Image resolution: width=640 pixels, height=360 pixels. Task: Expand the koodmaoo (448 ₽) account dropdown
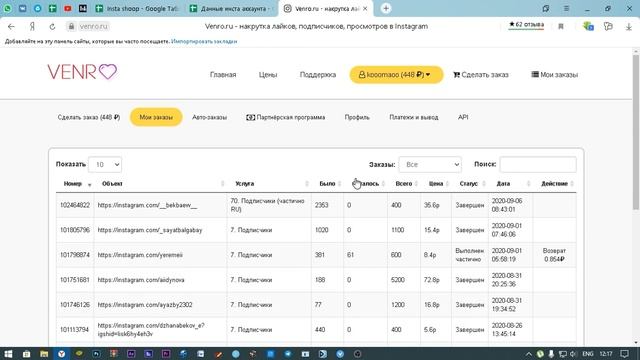coord(396,75)
